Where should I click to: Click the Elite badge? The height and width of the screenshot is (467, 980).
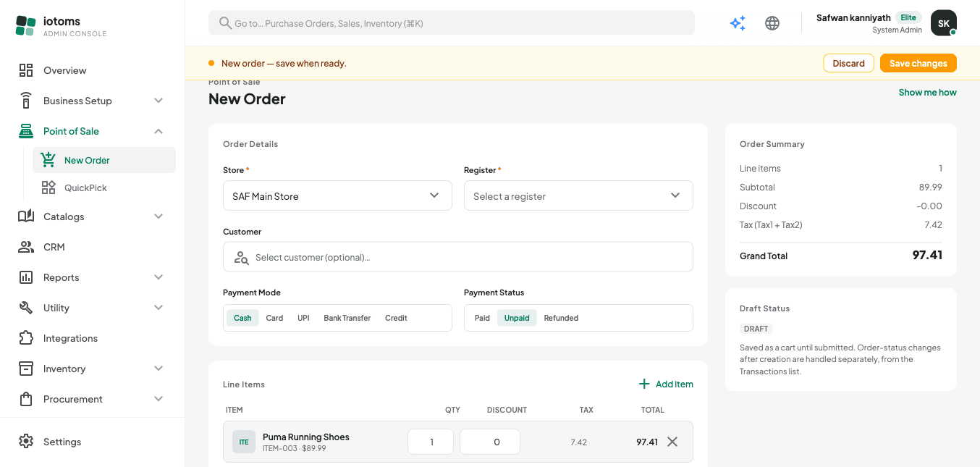pos(908,17)
